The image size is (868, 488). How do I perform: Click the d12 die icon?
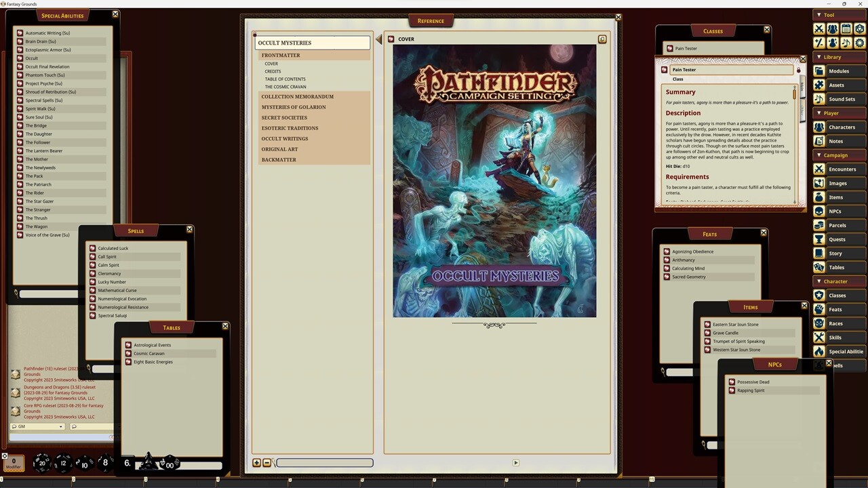coord(63,463)
